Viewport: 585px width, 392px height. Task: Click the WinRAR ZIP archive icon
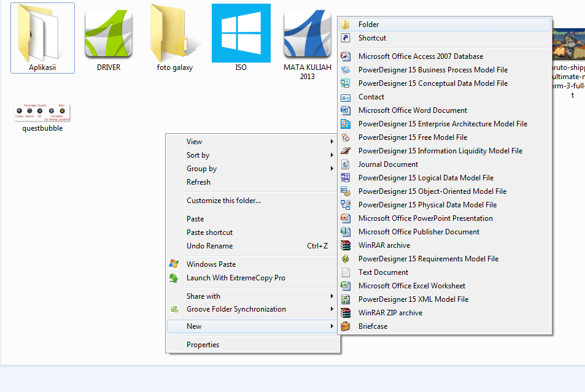tap(346, 313)
